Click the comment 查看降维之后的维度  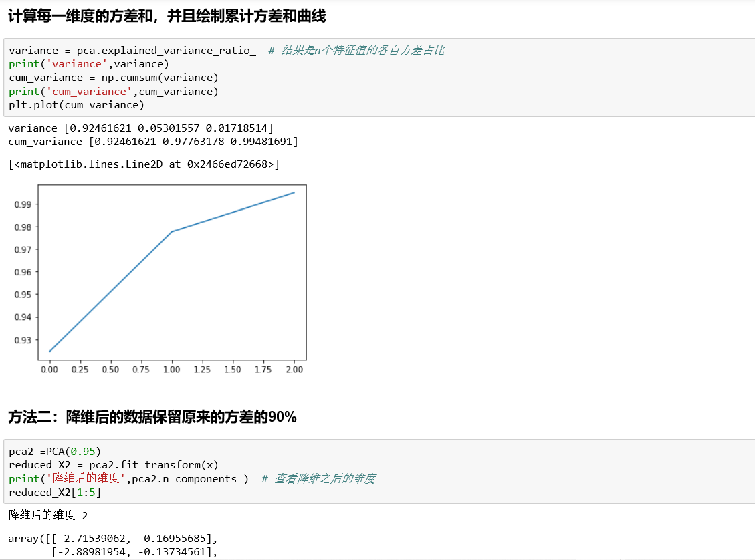(319, 479)
